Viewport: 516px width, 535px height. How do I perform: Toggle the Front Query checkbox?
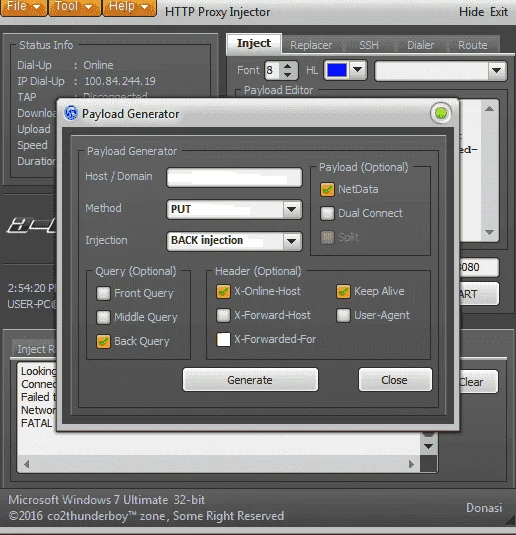click(103, 293)
